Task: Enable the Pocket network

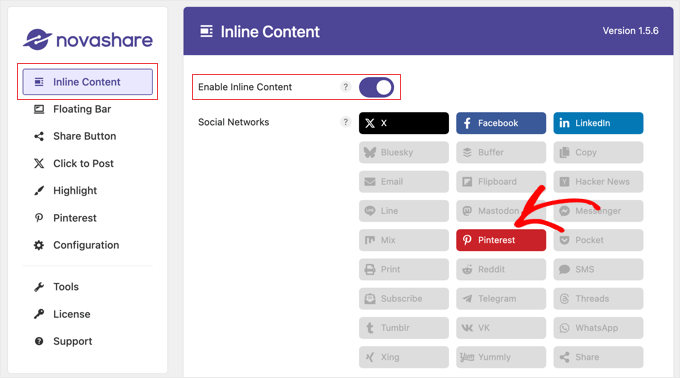Action: click(598, 240)
